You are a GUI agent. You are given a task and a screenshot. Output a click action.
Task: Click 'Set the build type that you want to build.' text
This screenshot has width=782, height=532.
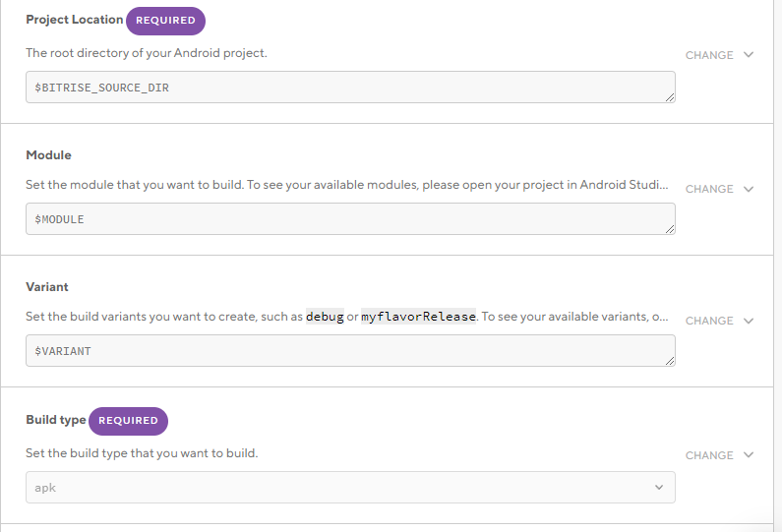tap(142, 453)
